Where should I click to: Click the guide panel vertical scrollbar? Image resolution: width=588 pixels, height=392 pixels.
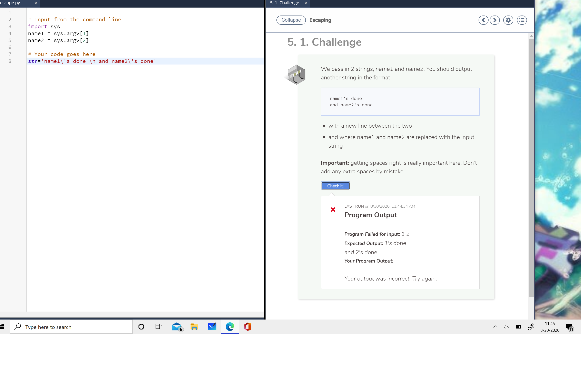tap(531, 165)
